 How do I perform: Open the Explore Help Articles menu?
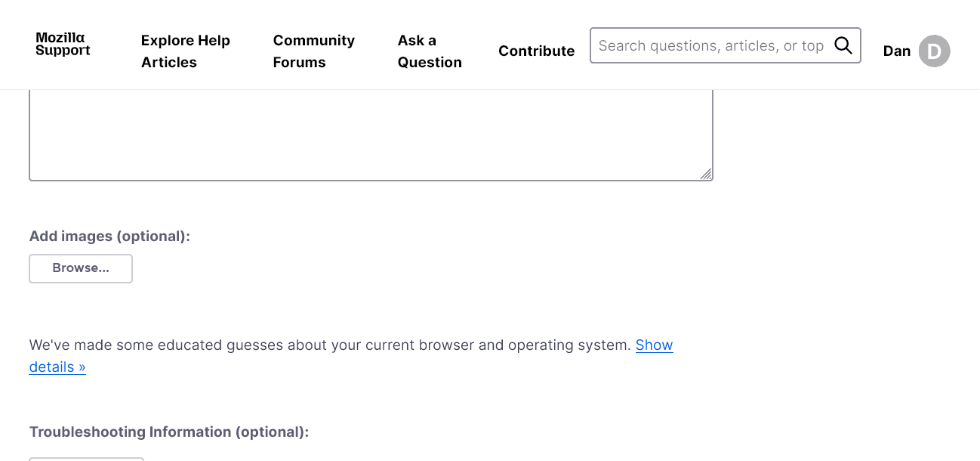(x=185, y=51)
